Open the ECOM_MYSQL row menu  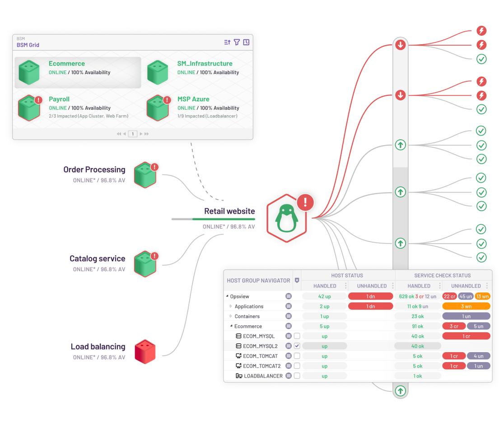tap(289, 336)
